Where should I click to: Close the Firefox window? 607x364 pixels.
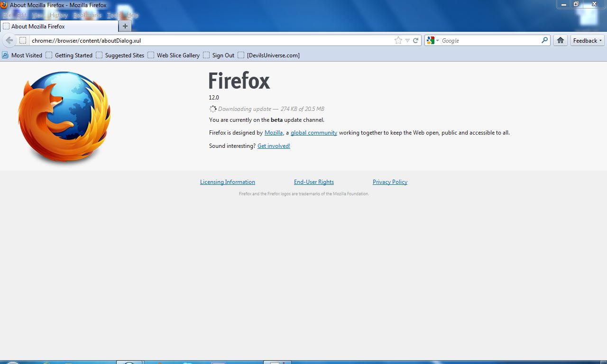(x=594, y=4)
